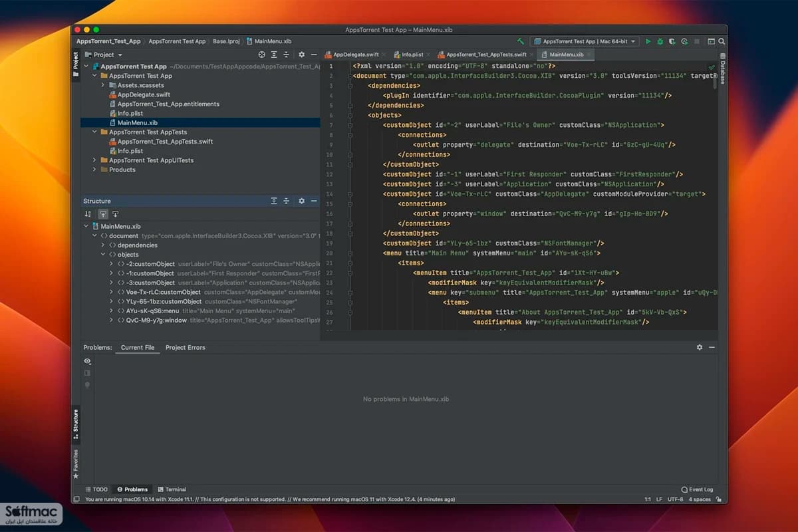798x532 pixels.
Task: Click sort alphabetically icon in Structure toolbar
Action: click(88, 214)
